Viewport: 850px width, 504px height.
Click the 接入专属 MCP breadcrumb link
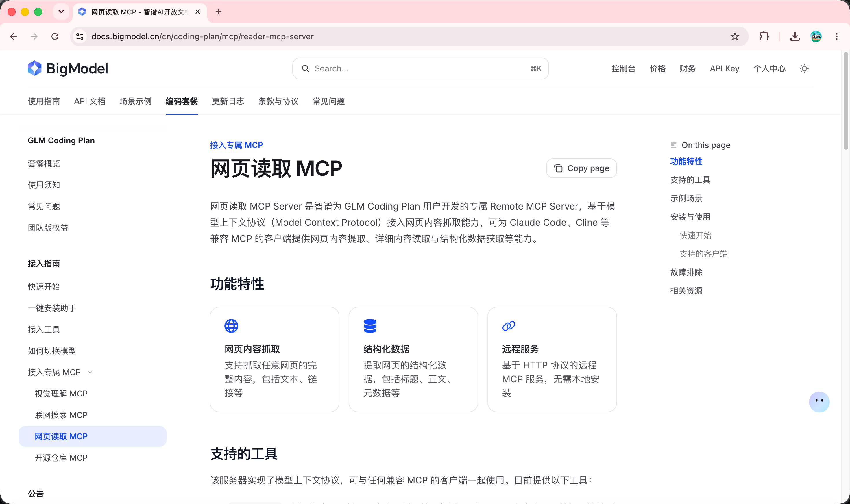[236, 145]
